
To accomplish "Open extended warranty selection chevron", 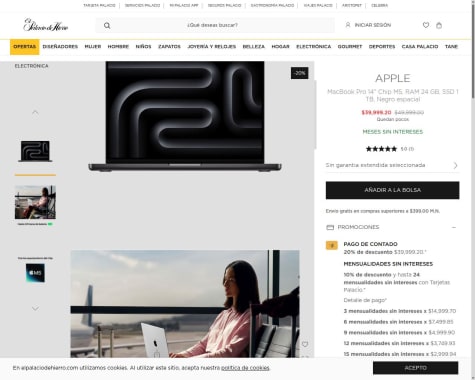I will 455,165.
